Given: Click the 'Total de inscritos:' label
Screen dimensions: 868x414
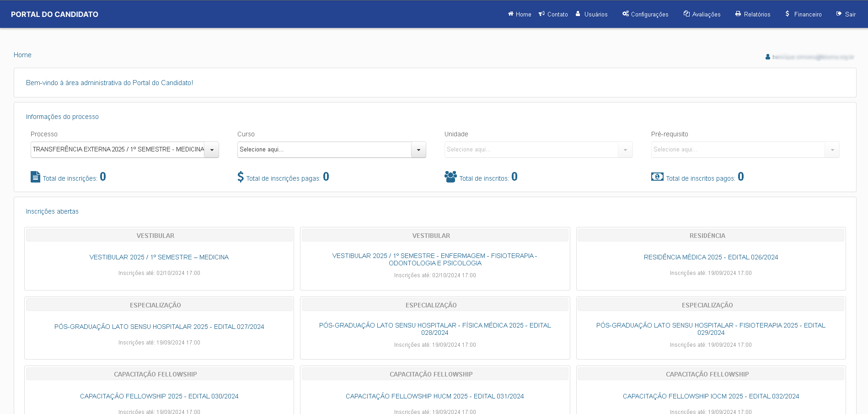Looking at the screenshot, I should [484, 178].
